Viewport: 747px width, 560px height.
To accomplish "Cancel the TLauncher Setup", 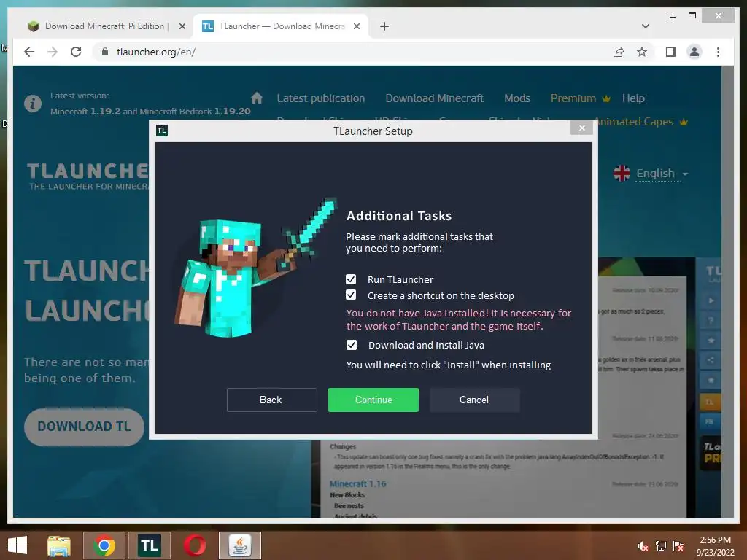I will pos(474,400).
